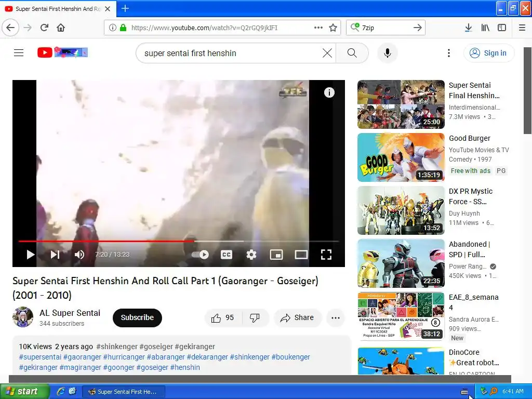This screenshot has width=532, height=399.
Task: Open the browser downloads panel
Action: click(468, 28)
